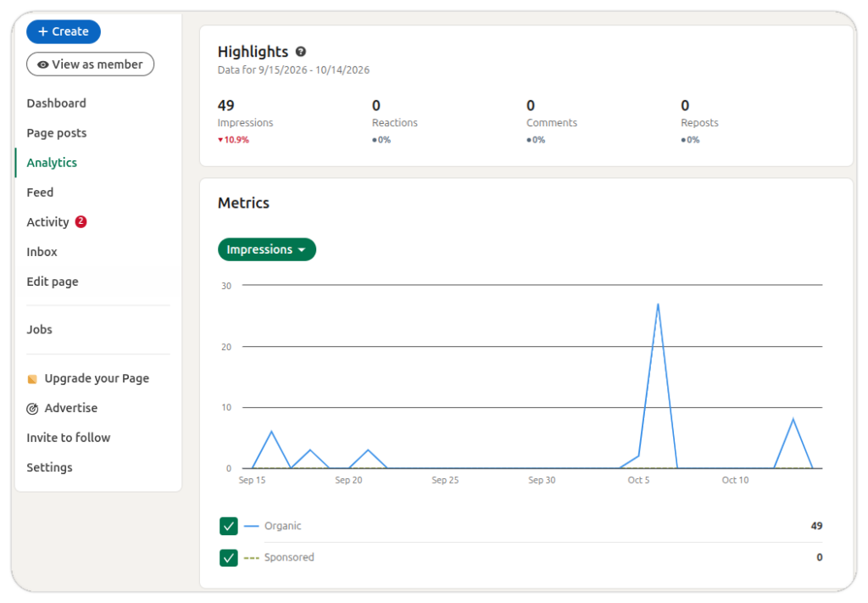Click the Oct 5 peak on chart

click(658, 304)
